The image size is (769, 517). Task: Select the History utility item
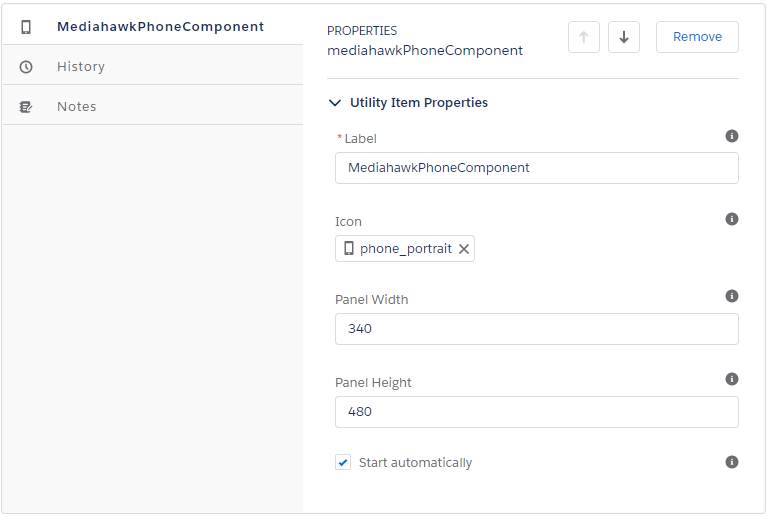point(153,66)
